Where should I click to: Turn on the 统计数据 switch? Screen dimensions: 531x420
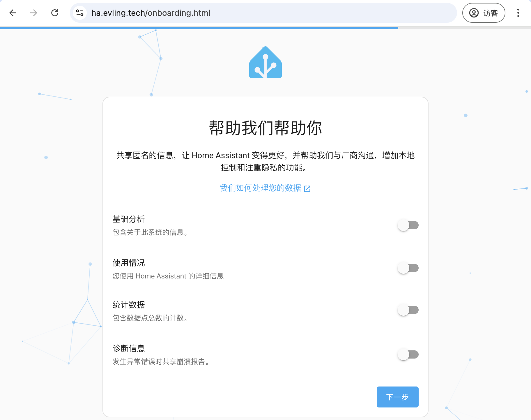[408, 310]
